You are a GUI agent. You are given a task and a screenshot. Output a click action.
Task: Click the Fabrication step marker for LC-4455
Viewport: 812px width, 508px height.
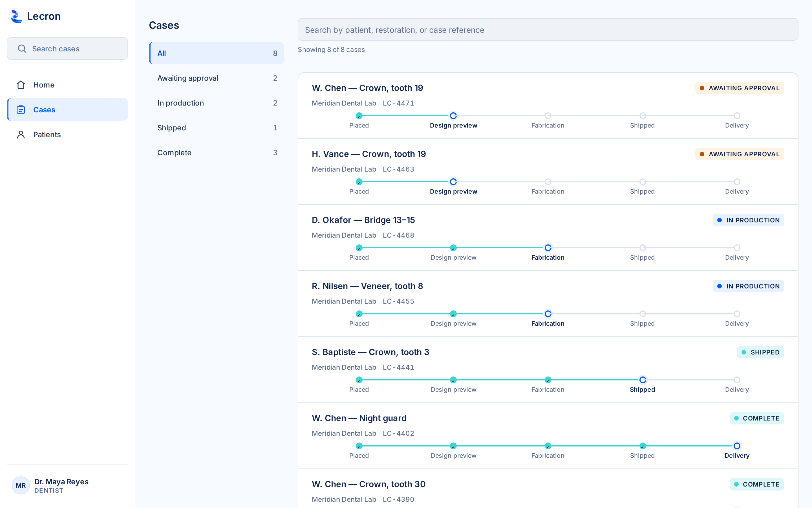pyautogui.click(x=548, y=314)
